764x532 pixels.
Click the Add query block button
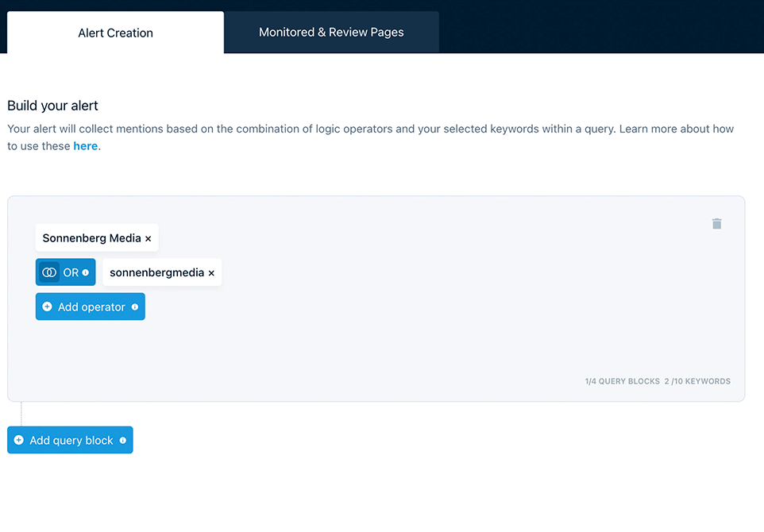(70, 440)
